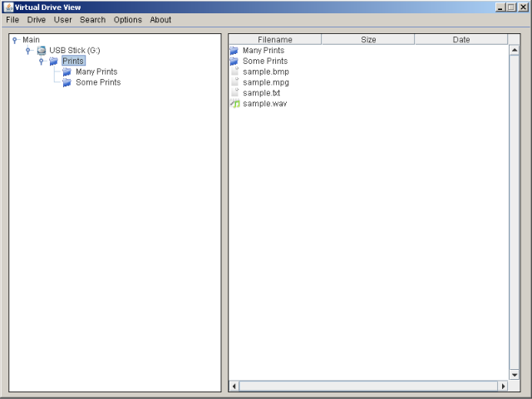Click Some Prints folder icon in file list
The width and height of the screenshot is (532, 399).
pyautogui.click(x=234, y=62)
